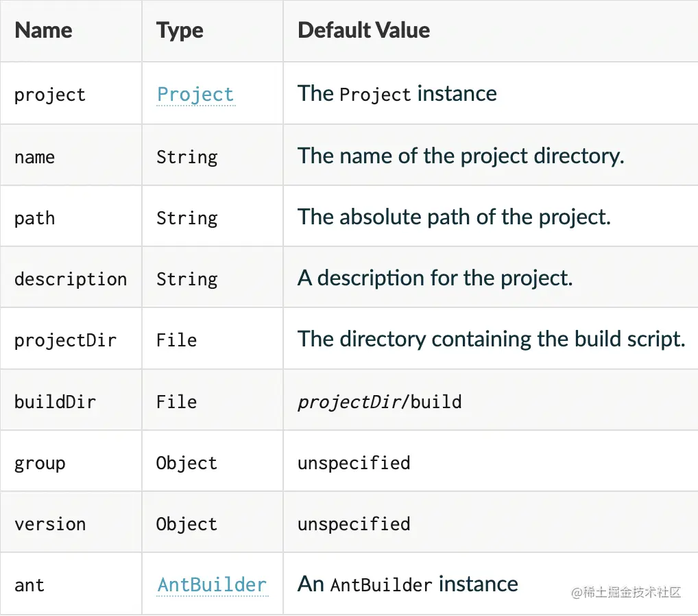Select the Default Value column header
The height and width of the screenshot is (616, 698).
pos(363,30)
